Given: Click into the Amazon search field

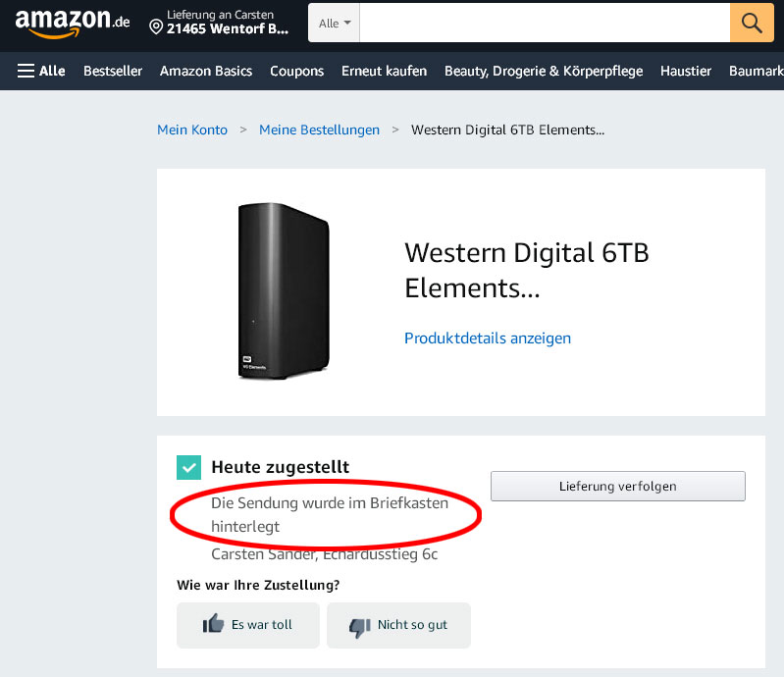Looking at the screenshot, I should (x=545, y=23).
